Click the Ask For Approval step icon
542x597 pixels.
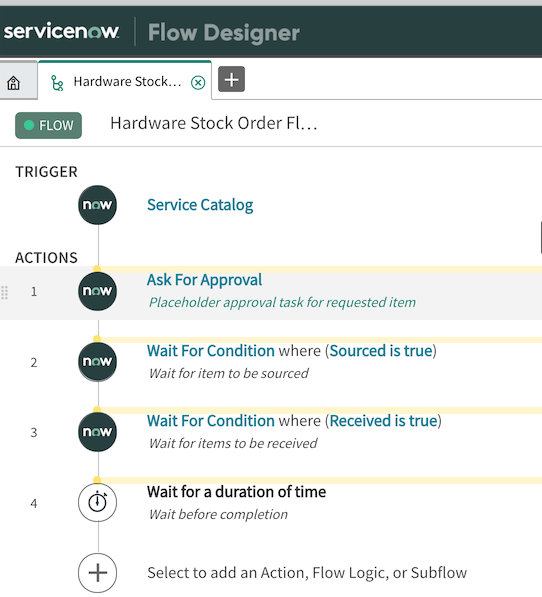click(x=97, y=291)
